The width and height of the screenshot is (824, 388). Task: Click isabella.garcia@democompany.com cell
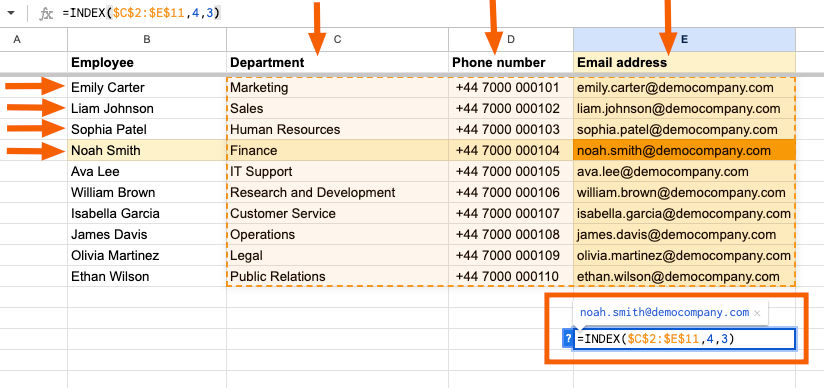684,213
